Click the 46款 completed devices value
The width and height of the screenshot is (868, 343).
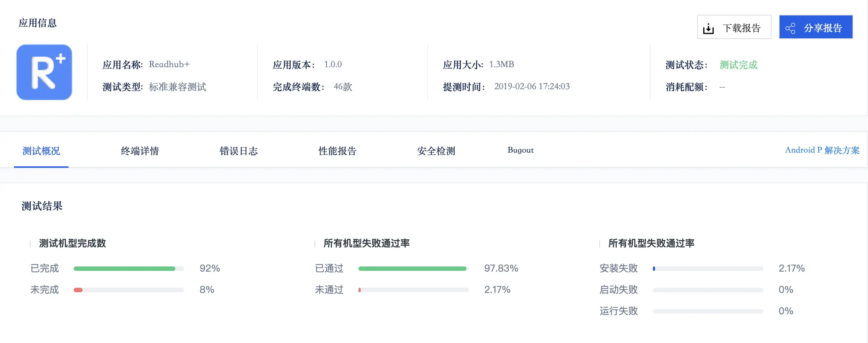343,87
